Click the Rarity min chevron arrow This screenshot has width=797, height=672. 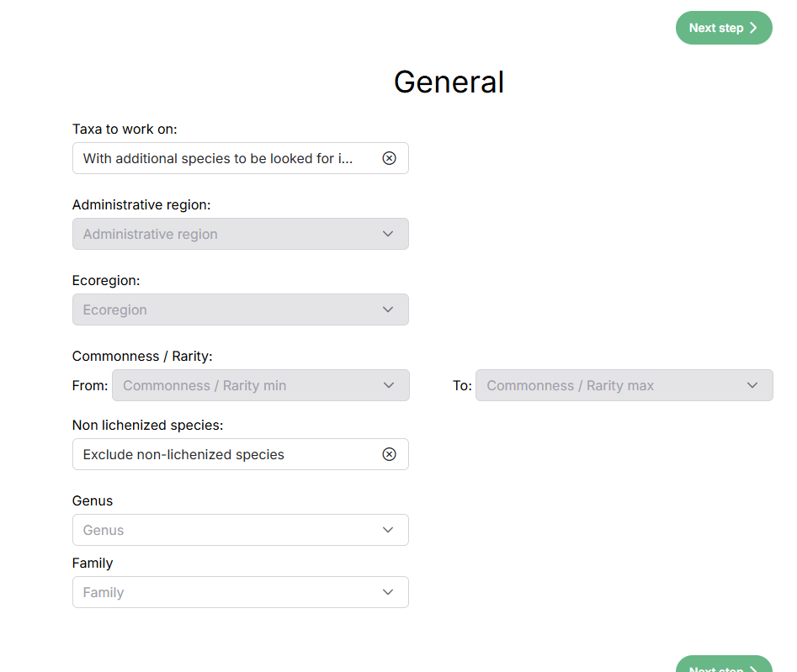389,385
